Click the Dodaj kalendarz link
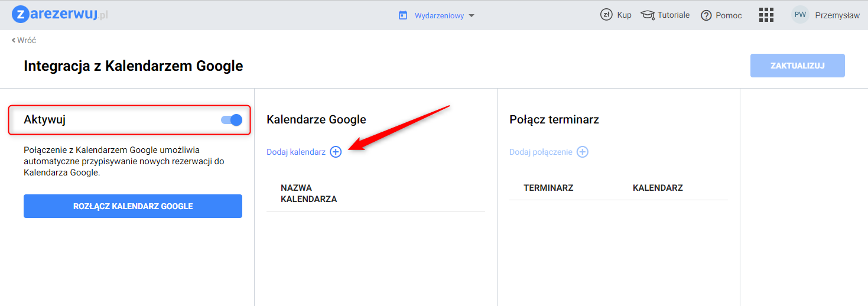Viewport: 868px width, 306px height. (296, 152)
